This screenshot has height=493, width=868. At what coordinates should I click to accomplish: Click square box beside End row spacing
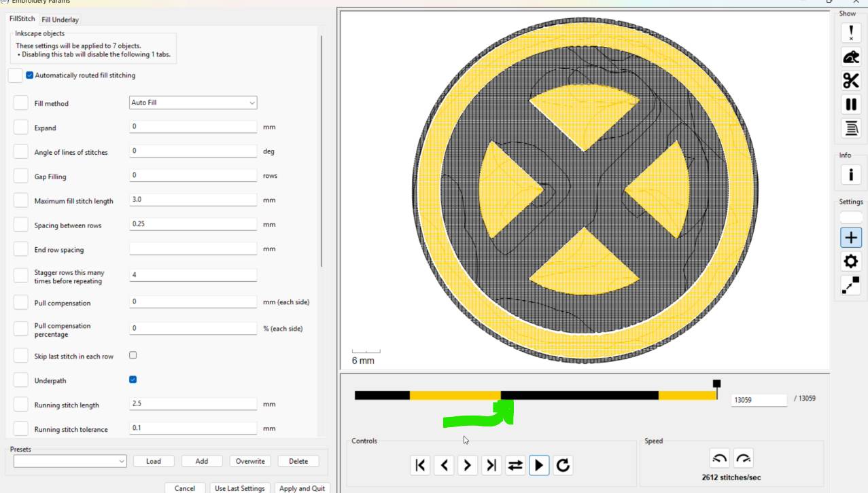21,249
